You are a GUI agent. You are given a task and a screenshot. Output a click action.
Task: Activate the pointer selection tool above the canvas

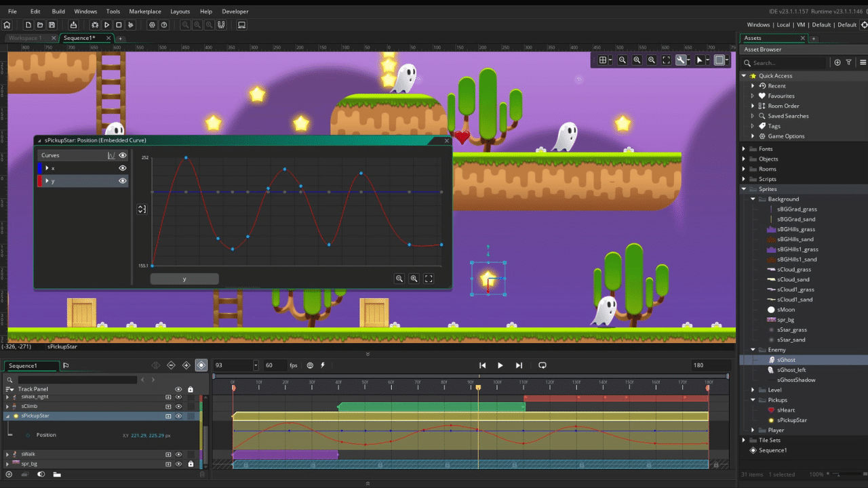[x=700, y=60]
